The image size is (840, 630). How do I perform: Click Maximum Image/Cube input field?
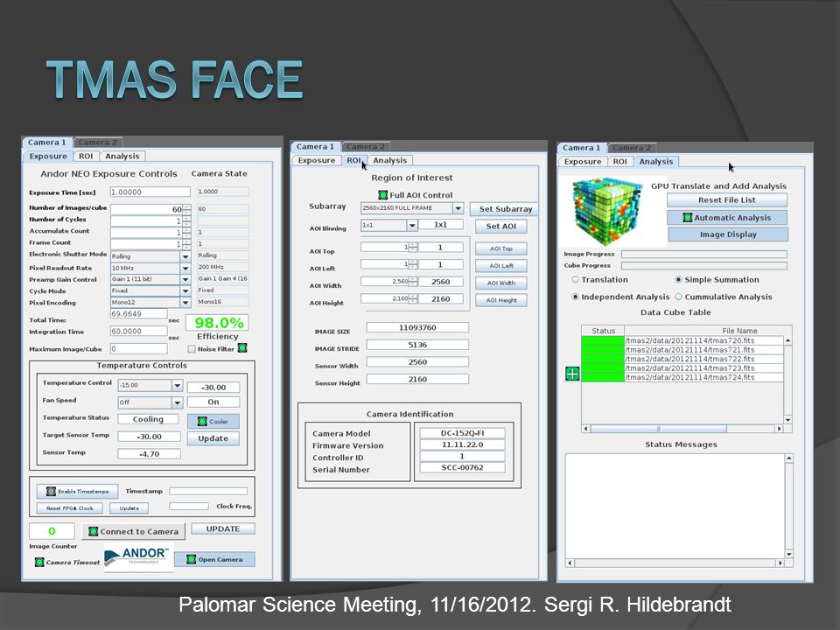pyautogui.click(x=139, y=349)
